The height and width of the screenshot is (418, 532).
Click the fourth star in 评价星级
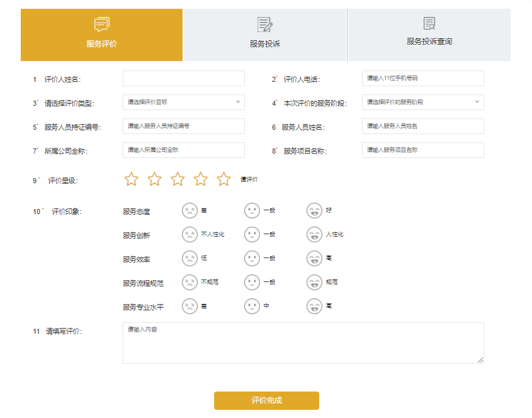pos(200,179)
